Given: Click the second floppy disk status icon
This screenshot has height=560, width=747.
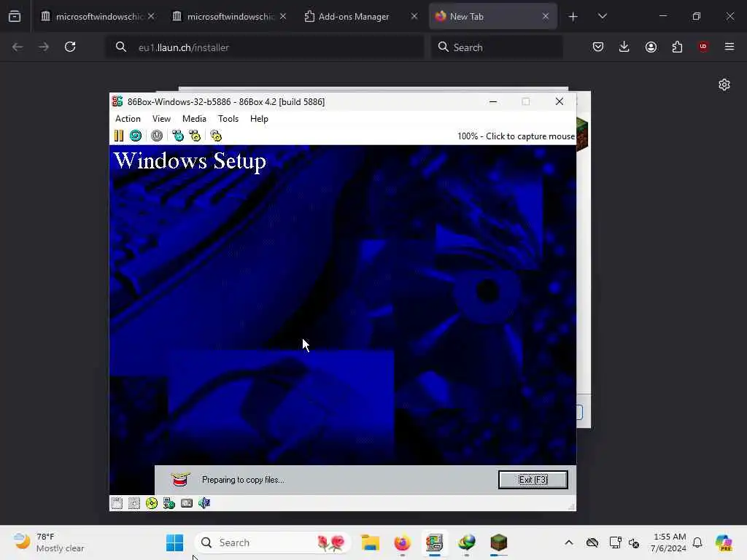Looking at the screenshot, I should pos(134,503).
